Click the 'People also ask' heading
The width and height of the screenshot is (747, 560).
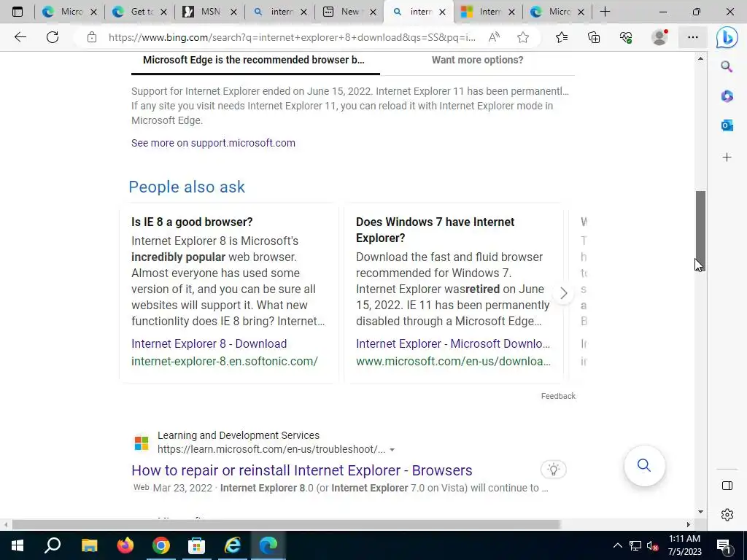(187, 187)
